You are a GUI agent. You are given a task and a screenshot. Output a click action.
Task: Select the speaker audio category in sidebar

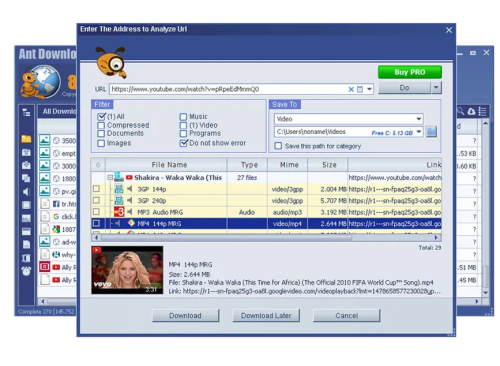(26, 192)
